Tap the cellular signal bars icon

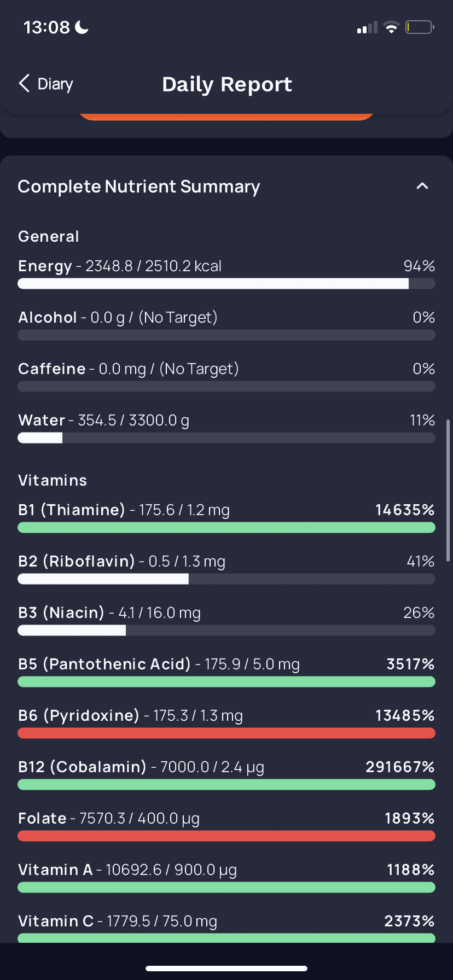(x=367, y=27)
